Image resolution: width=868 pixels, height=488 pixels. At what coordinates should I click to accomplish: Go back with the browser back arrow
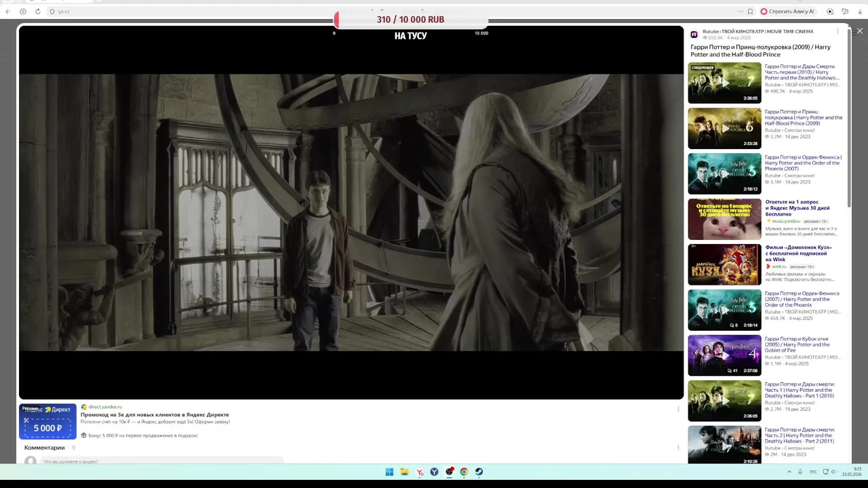(8, 12)
